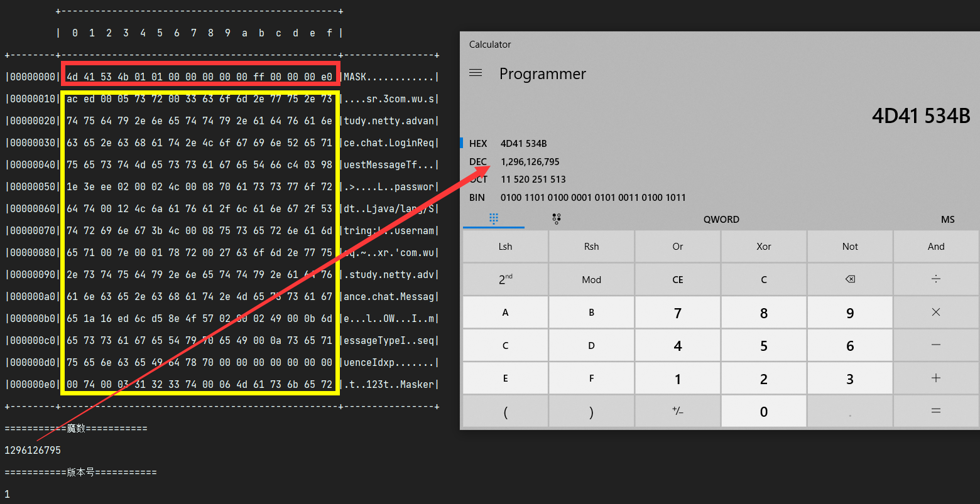Click the decimal value 1,296,126,795 in Calculator
980x504 pixels.
click(530, 162)
